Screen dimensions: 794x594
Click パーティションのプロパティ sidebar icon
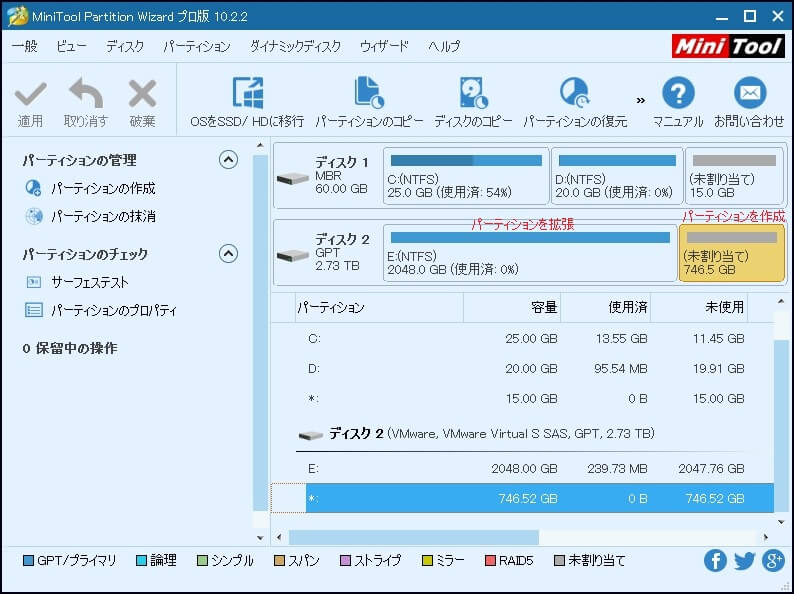[x=33, y=309]
